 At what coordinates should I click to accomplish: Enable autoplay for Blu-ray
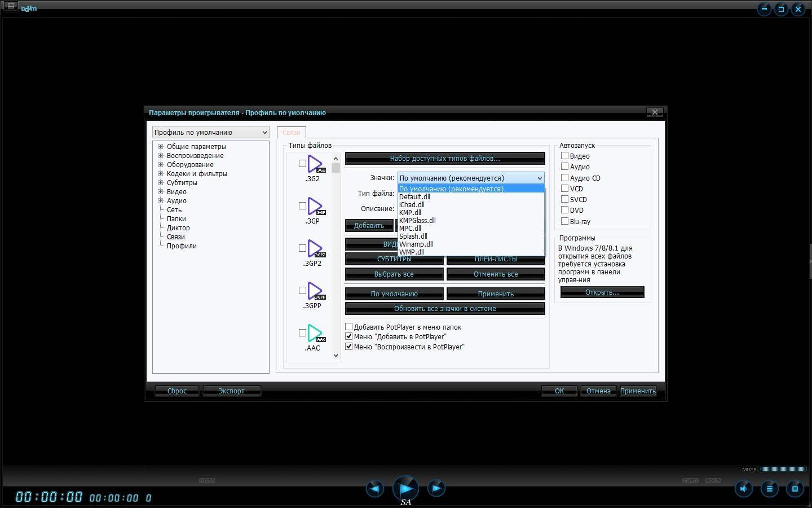(x=564, y=221)
